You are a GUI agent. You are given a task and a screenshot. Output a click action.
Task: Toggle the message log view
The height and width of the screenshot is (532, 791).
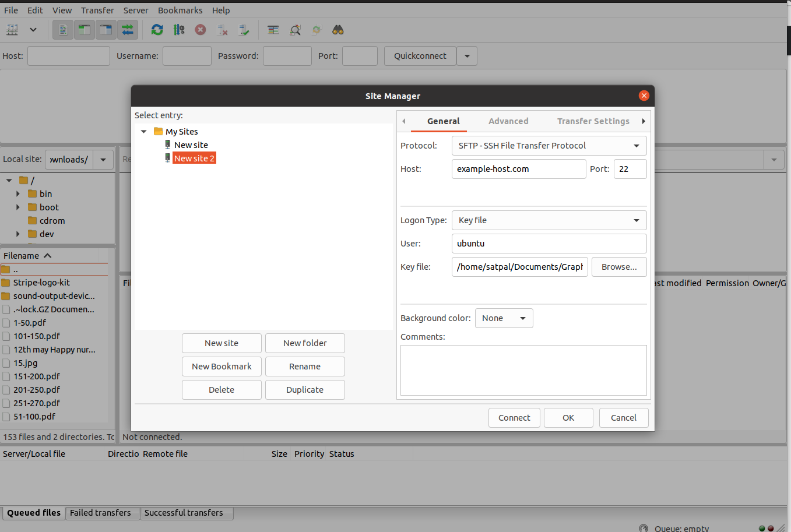click(62, 29)
